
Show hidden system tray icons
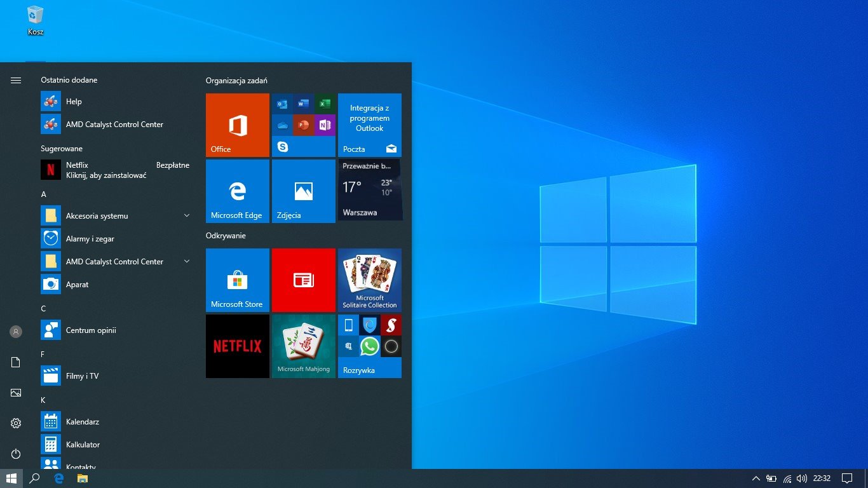[x=756, y=478]
